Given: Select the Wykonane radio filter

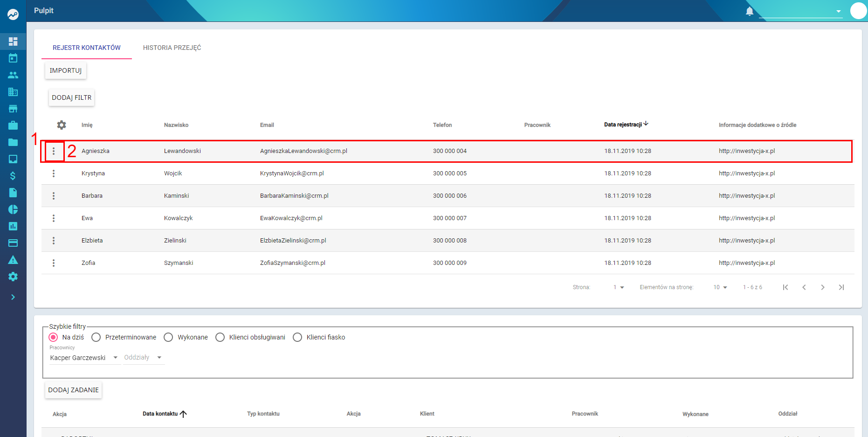Looking at the screenshot, I should pos(168,337).
